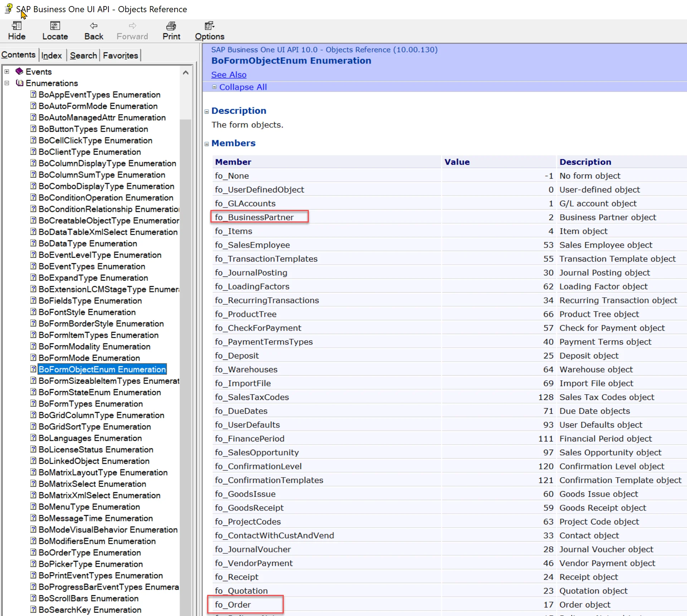Image resolution: width=687 pixels, height=616 pixels.
Task: Select BoFormTypes Enumeration in tree
Action: (91, 404)
